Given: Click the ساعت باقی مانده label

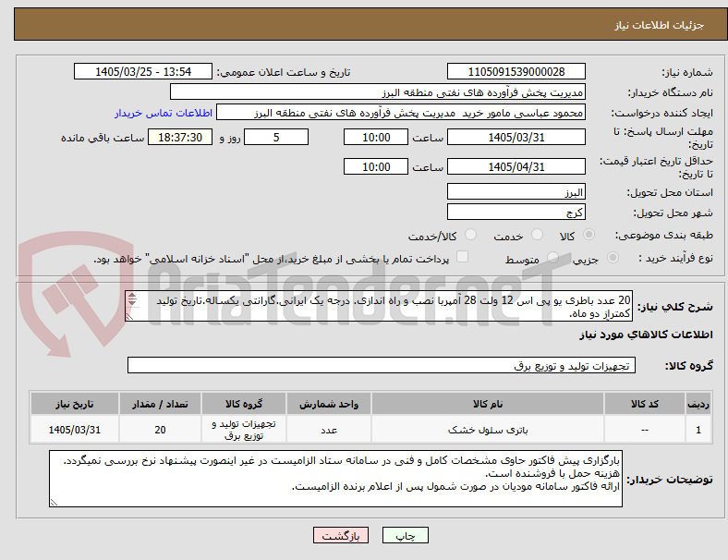Looking at the screenshot, I should coord(103,138).
